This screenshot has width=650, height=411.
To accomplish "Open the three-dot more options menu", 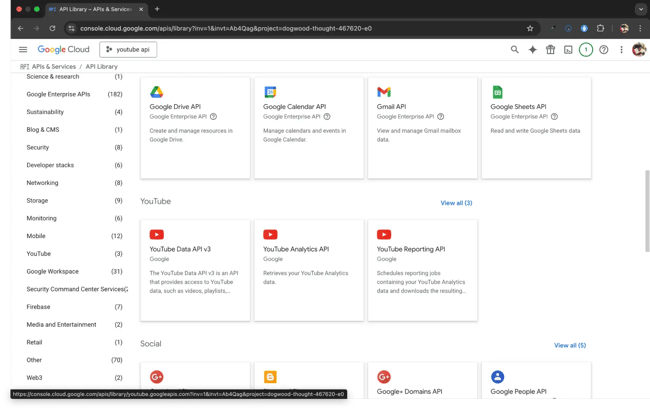I will click(x=621, y=49).
